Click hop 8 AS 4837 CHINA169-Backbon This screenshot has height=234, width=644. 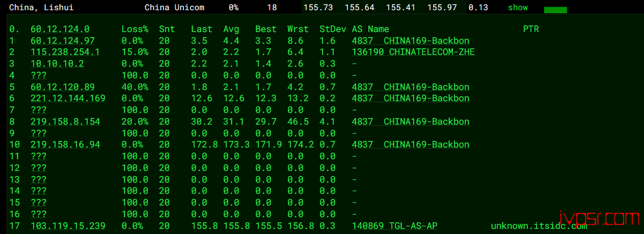point(411,122)
